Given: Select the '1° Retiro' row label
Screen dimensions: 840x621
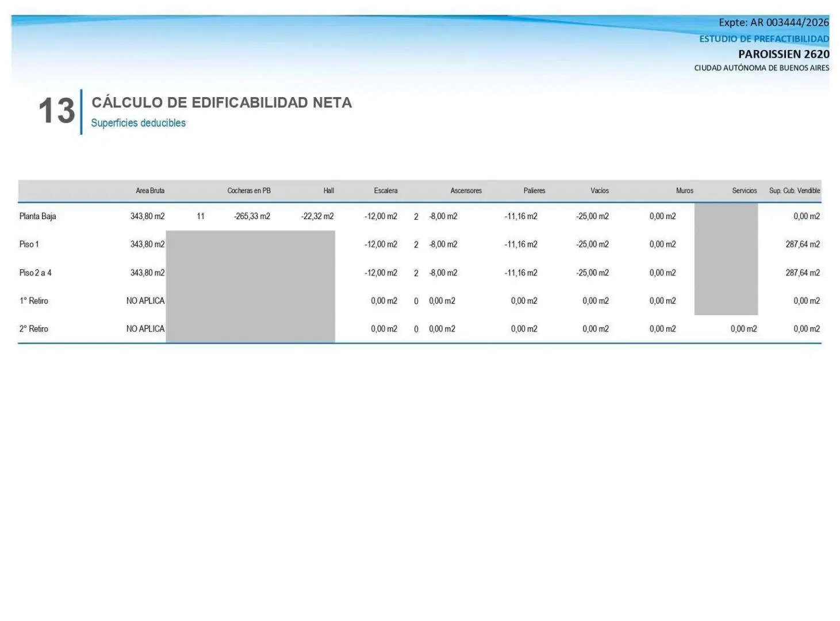Looking at the screenshot, I should (34, 301).
